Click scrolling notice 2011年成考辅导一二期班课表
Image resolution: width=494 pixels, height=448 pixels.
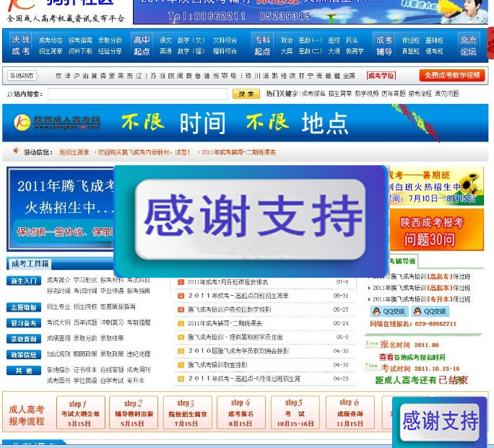pyautogui.click(x=238, y=152)
